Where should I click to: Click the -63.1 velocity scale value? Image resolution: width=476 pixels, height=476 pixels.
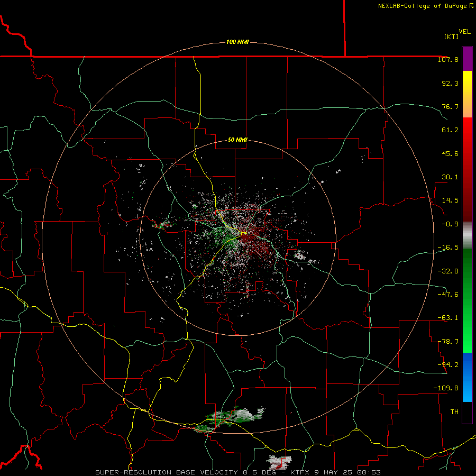click(448, 318)
